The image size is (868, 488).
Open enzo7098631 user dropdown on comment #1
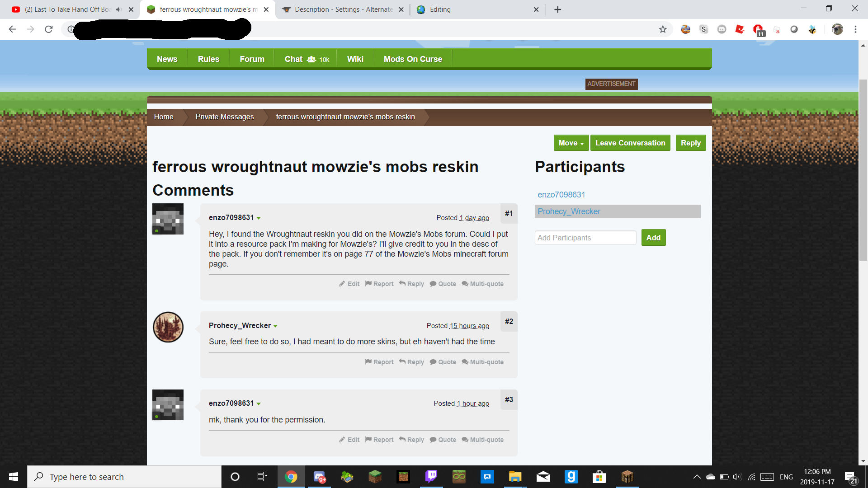pos(259,218)
